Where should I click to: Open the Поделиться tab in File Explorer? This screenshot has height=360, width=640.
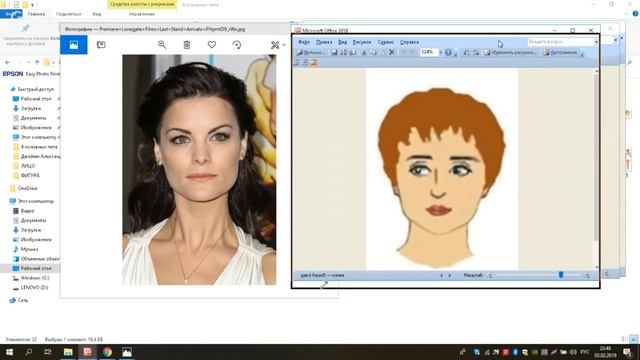point(69,14)
